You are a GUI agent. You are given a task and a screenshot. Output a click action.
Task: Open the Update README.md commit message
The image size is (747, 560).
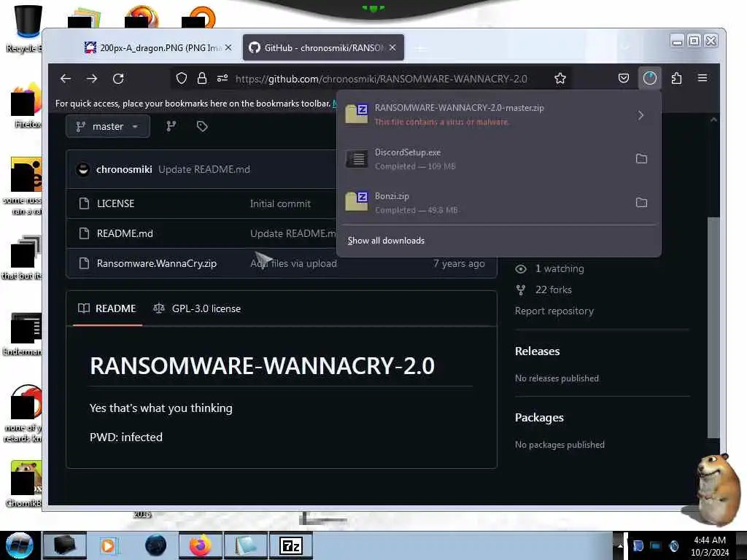(204, 169)
